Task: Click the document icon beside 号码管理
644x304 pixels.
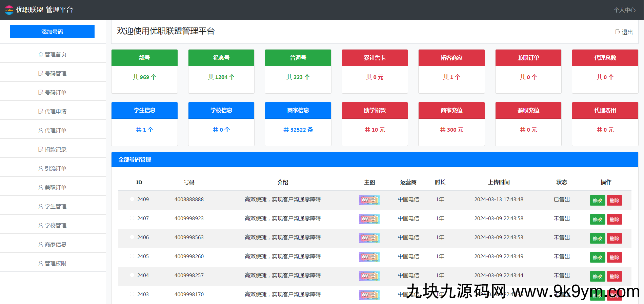Action: [41, 73]
